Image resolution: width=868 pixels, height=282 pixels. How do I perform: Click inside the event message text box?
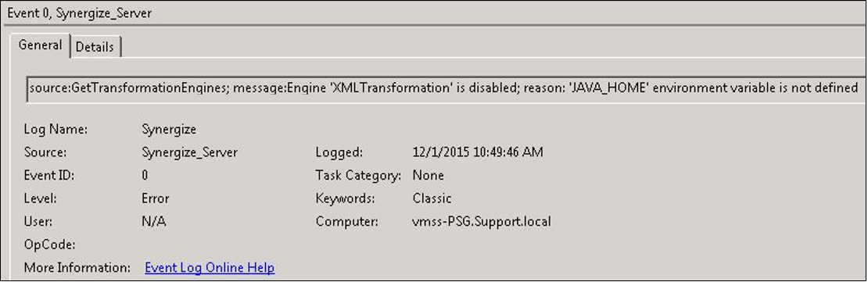pos(447,88)
